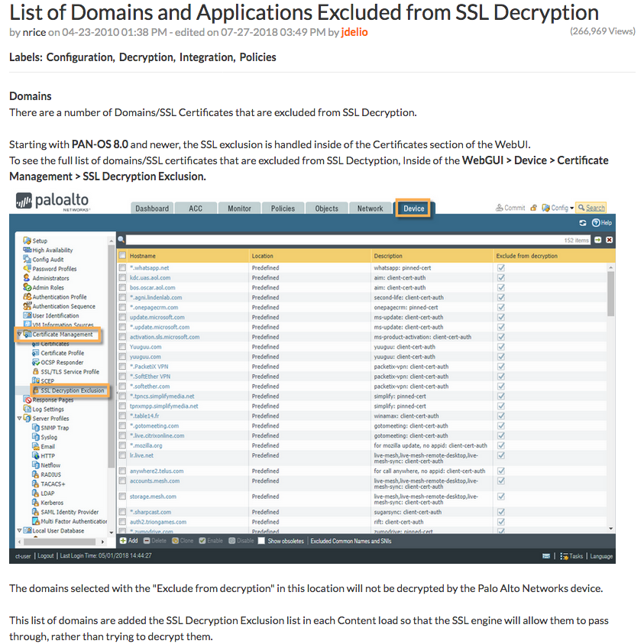The width and height of the screenshot is (644, 644).
Task: Click the green arrow icon beside the filter bar
Action: click(598, 240)
